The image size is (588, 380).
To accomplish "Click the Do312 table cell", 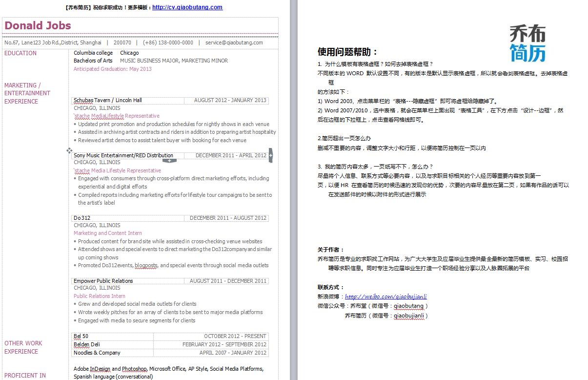I will click(82, 218).
